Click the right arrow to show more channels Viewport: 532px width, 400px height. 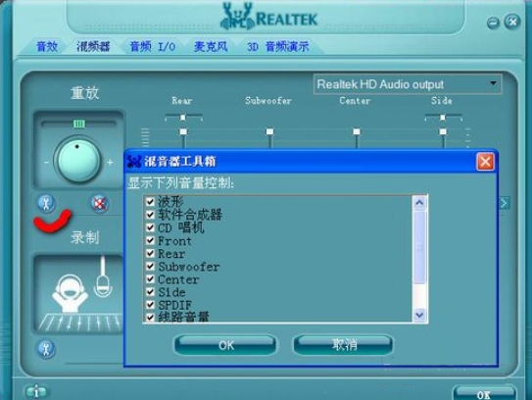tap(505, 203)
